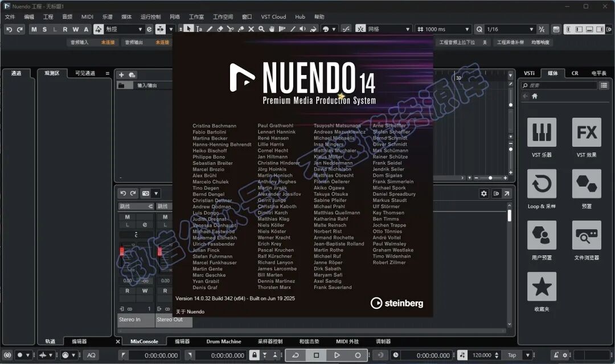This screenshot has width=615, height=364.
Task: Select the Comp hand tool
Action: [x=272, y=29]
